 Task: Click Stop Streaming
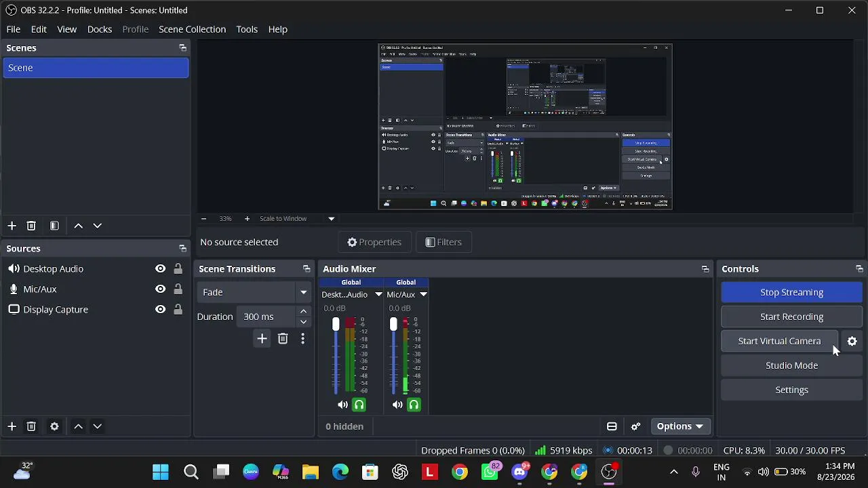click(791, 292)
